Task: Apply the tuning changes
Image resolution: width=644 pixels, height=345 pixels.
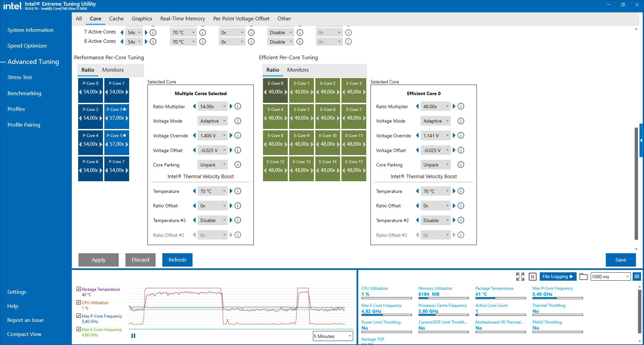Action: [99, 260]
